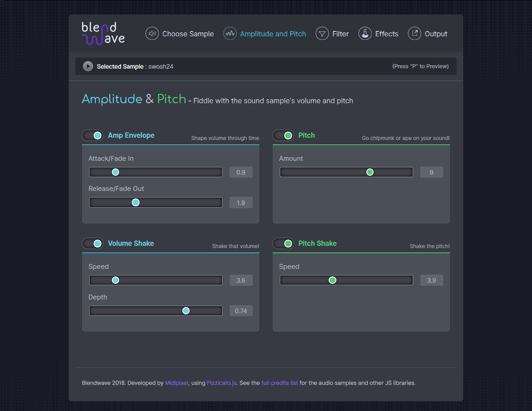Open the Midipixel developer link
The height and width of the screenshot is (411, 532).
177,383
